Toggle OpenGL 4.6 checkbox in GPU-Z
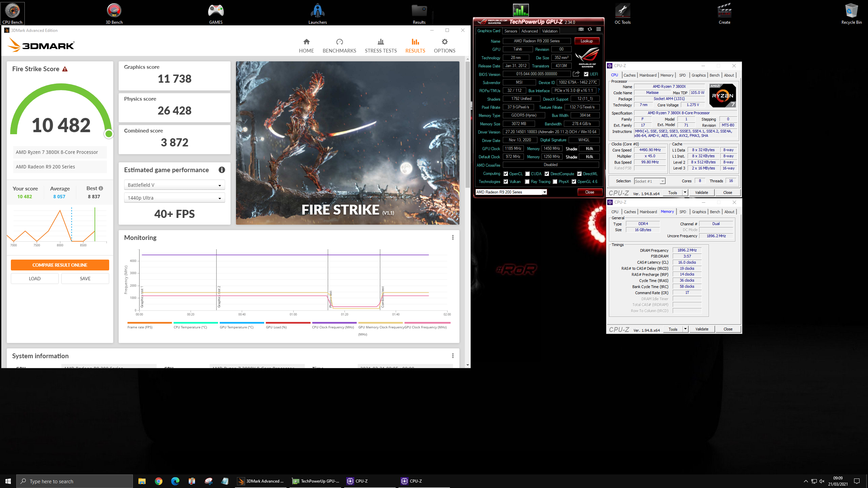The image size is (868, 488). click(574, 182)
